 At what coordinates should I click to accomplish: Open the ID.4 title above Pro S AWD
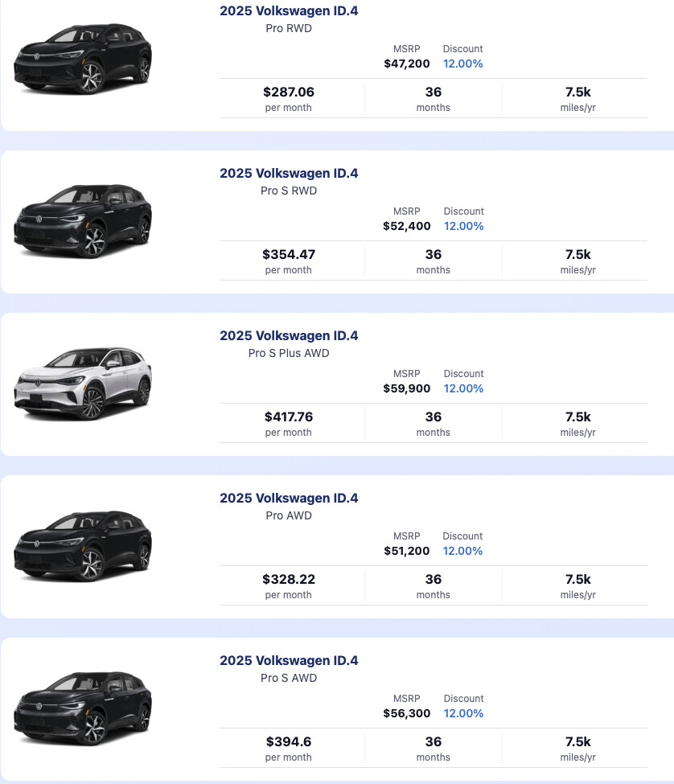point(289,660)
